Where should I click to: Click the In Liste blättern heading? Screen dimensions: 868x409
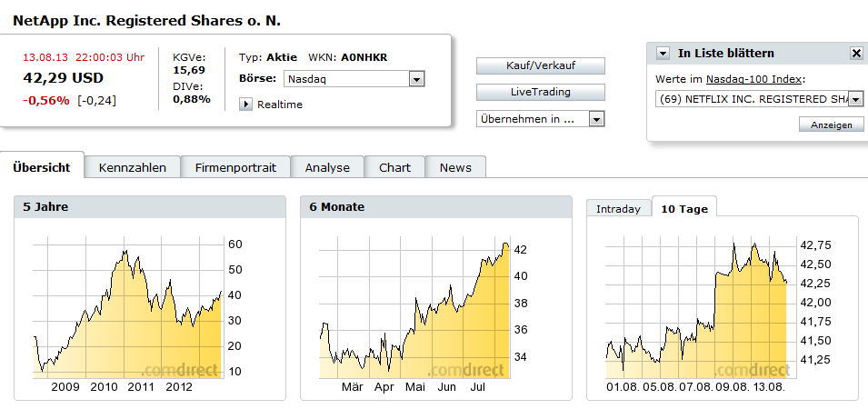click(725, 53)
